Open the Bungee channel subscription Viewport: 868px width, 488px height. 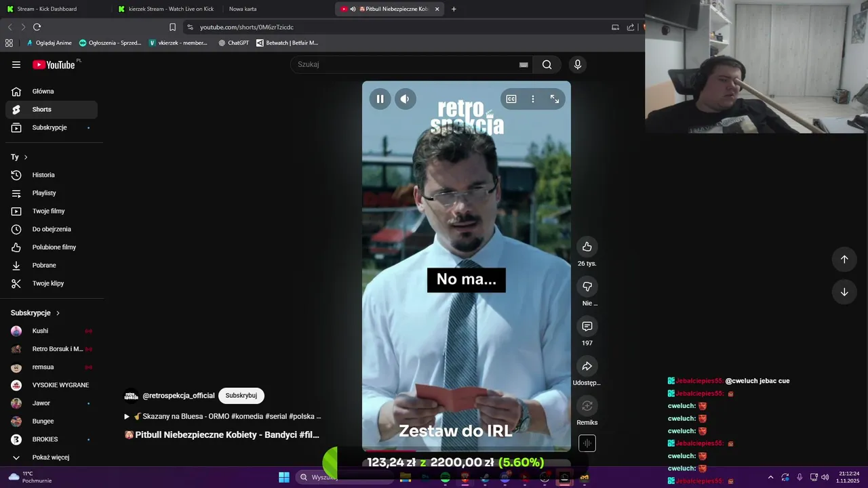(52, 421)
